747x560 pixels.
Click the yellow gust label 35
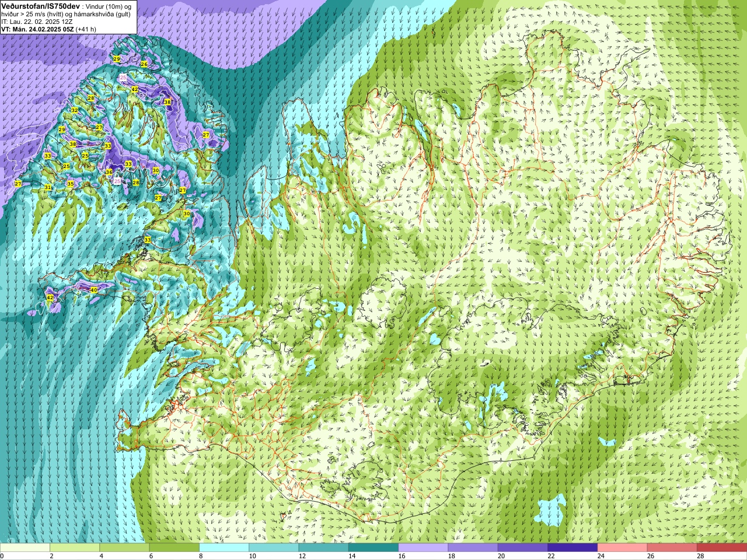(x=71, y=184)
